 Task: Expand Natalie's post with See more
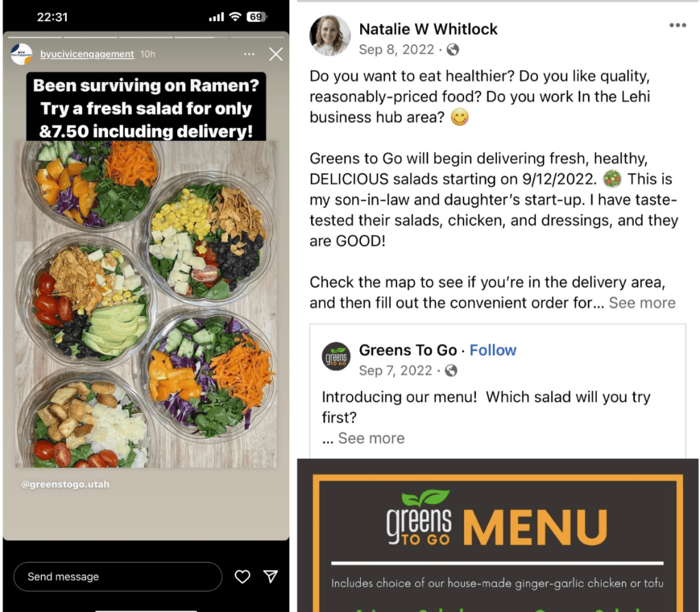click(x=642, y=303)
